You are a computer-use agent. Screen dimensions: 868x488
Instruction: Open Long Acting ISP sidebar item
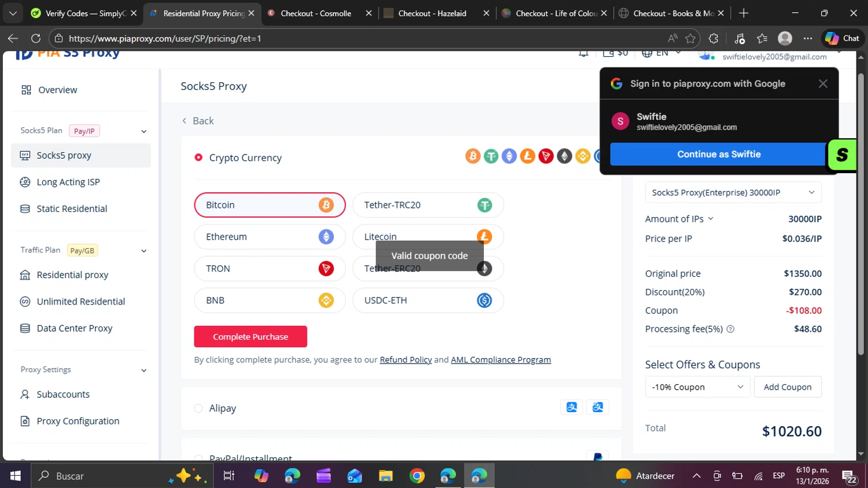click(x=81, y=182)
